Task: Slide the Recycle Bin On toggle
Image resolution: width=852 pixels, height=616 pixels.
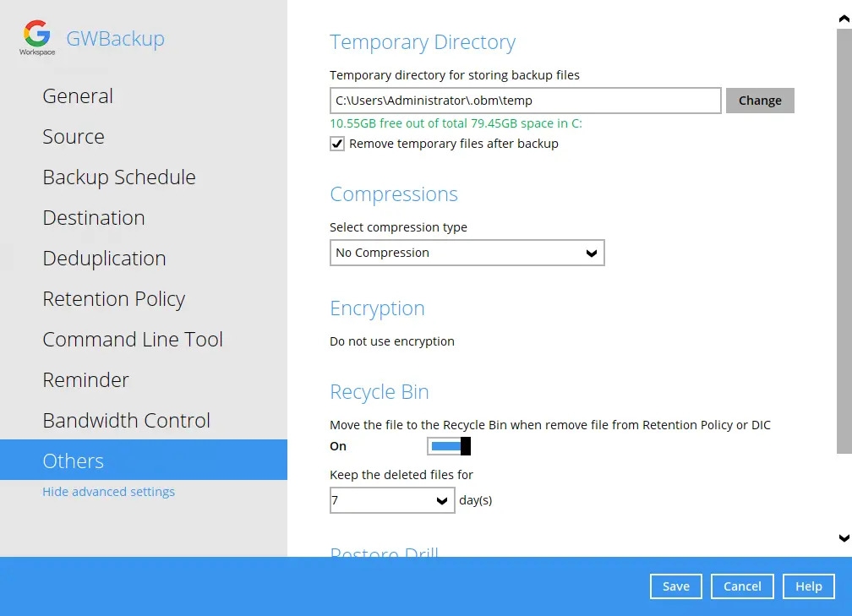Action: click(449, 445)
